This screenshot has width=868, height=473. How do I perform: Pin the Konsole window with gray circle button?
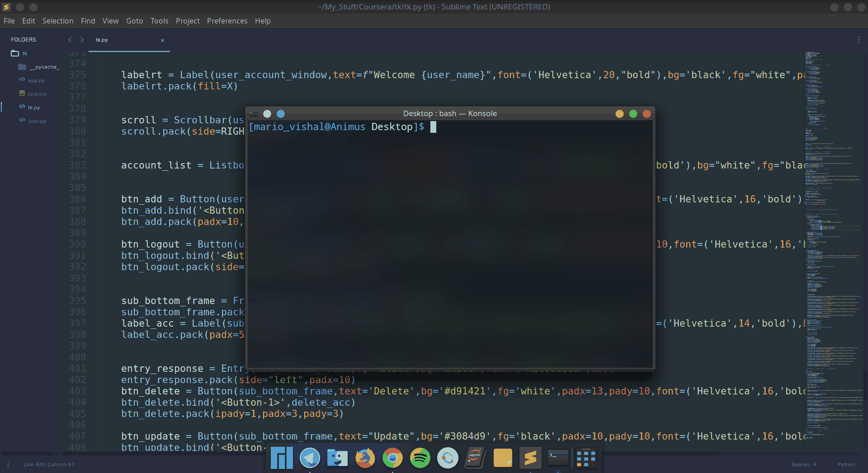click(x=267, y=114)
